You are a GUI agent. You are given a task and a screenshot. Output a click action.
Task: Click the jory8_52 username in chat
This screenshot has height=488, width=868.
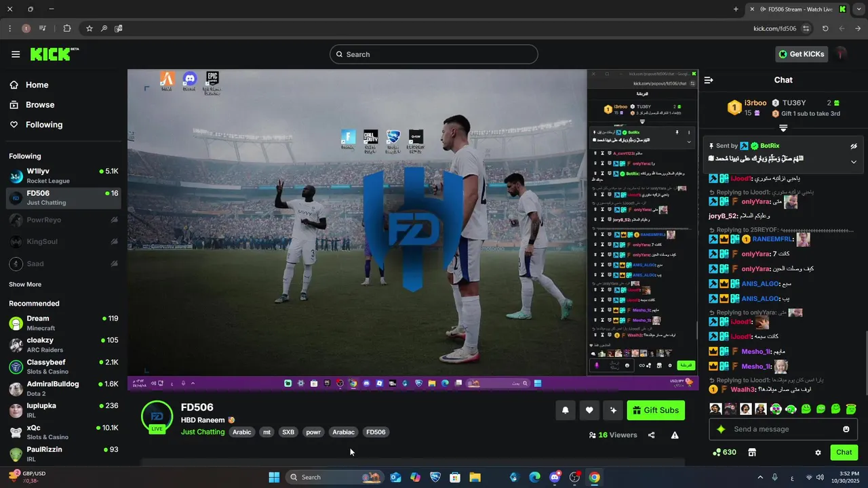click(723, 216)
